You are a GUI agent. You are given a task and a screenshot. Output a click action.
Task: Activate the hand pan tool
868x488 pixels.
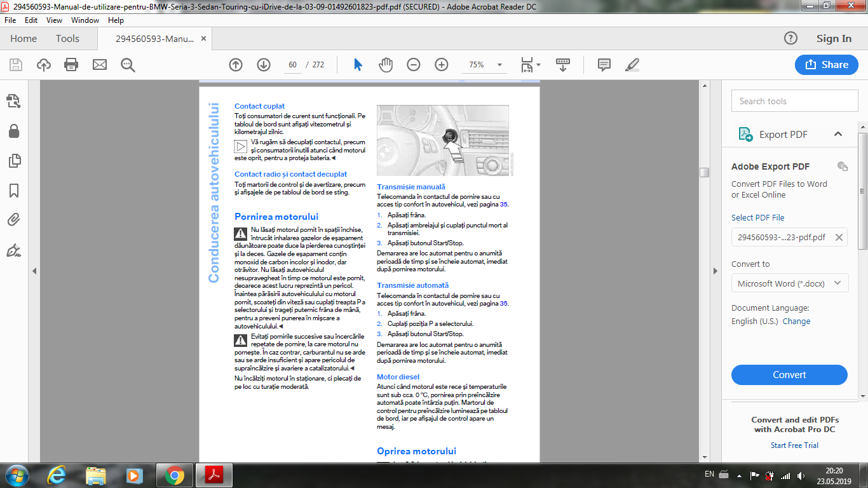[386, 65]
